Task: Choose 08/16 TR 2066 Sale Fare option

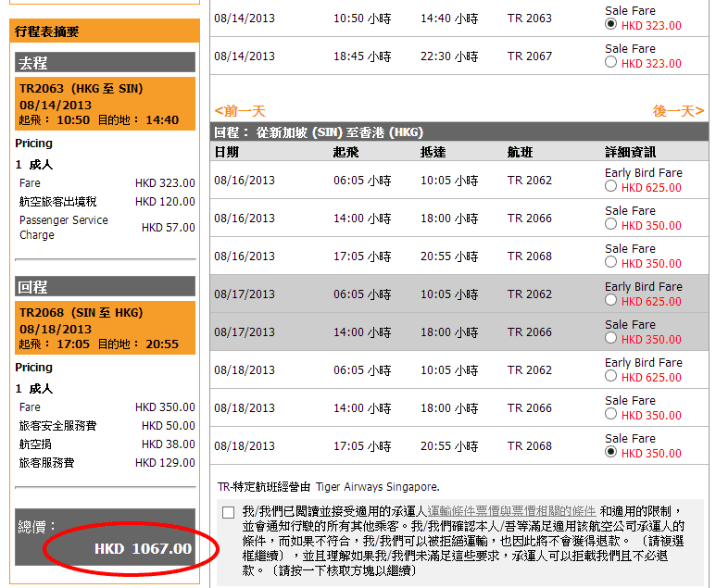Action: point(610,224)
